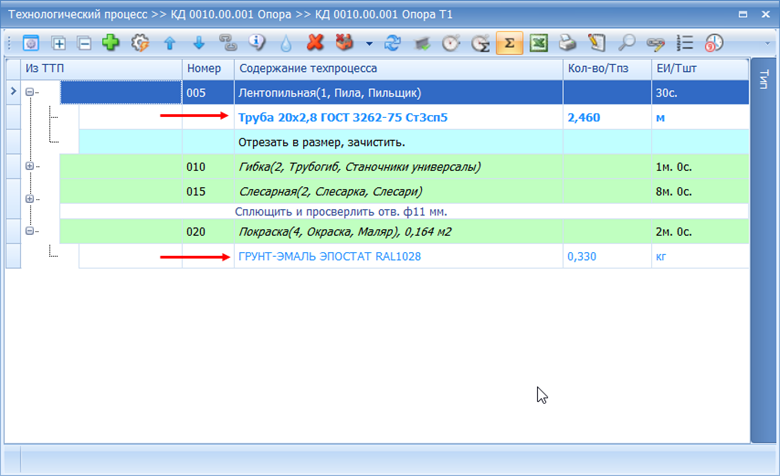Click the refresh arrows icon
780x476 pixels.
pos(392,43)
